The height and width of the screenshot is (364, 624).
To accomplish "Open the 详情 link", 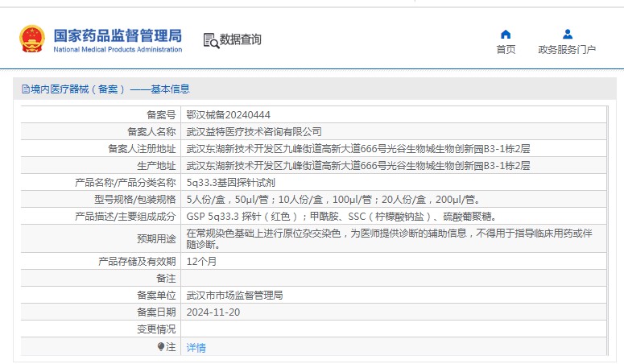I will (x=196, y=348).
